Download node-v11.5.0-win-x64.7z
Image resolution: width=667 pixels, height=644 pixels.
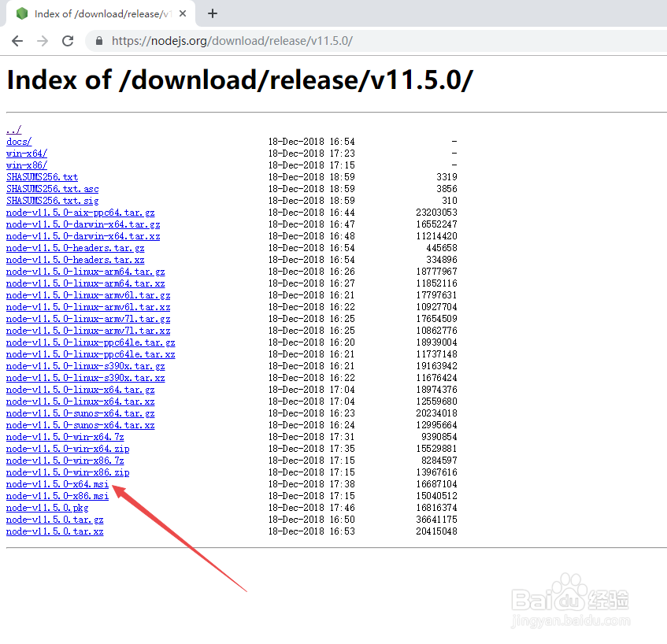65,437
